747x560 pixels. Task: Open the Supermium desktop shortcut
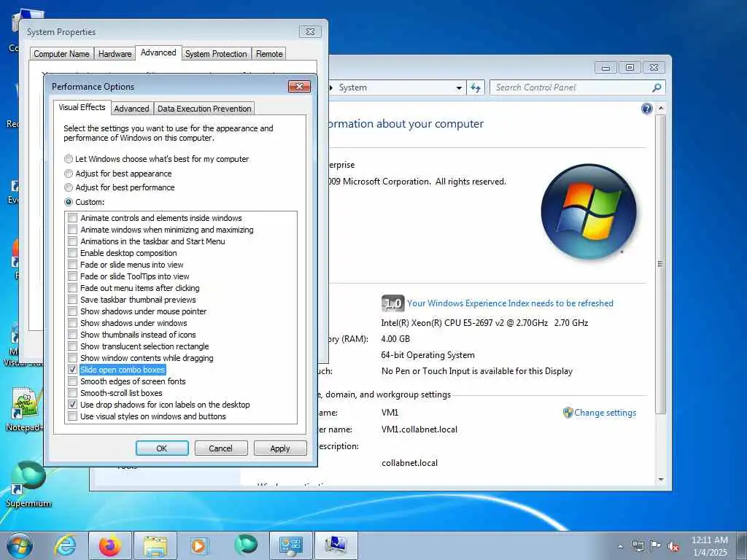[x=28, y=483]
